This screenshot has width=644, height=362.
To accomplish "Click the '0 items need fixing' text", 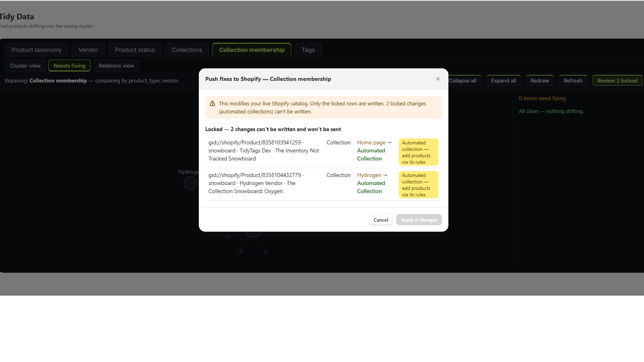I will pos(542,98).
